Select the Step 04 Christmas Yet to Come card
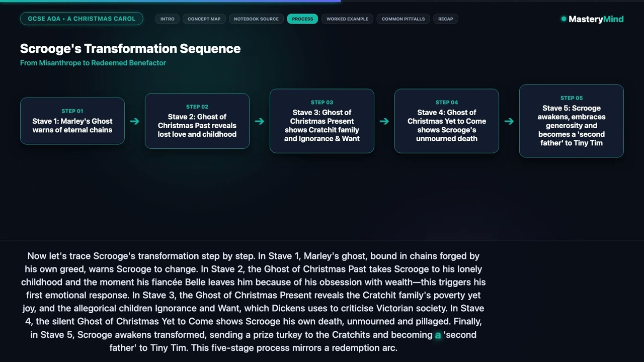644x362 pixels. click(447, 121)
